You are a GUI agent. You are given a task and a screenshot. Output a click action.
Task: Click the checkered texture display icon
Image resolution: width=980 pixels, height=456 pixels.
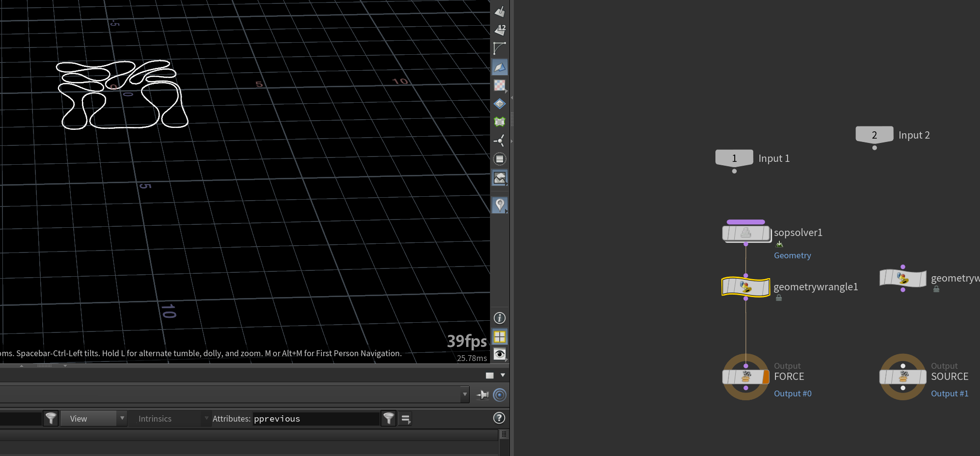coord(500,85)
